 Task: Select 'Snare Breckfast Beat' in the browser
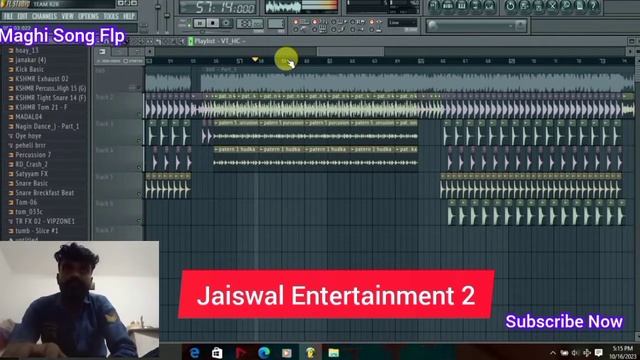coord(44,193)
